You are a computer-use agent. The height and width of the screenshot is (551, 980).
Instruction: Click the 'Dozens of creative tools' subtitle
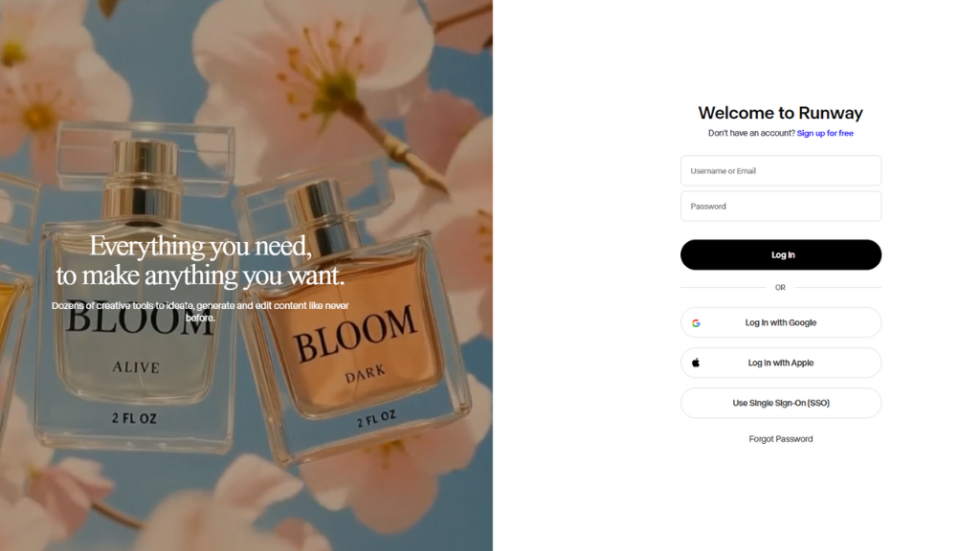(x=200, y=311)
